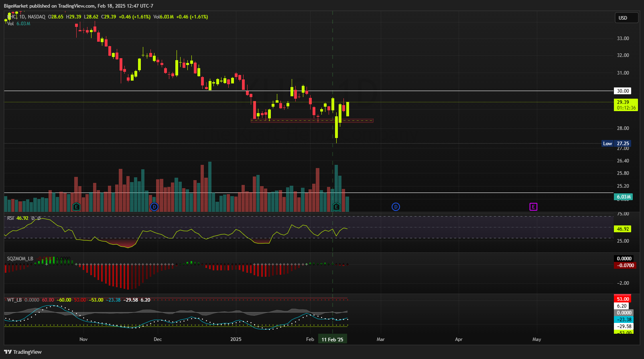Click the 2025 label on the time axis
This screenshot has height=359, width=644.
point(236,339)
